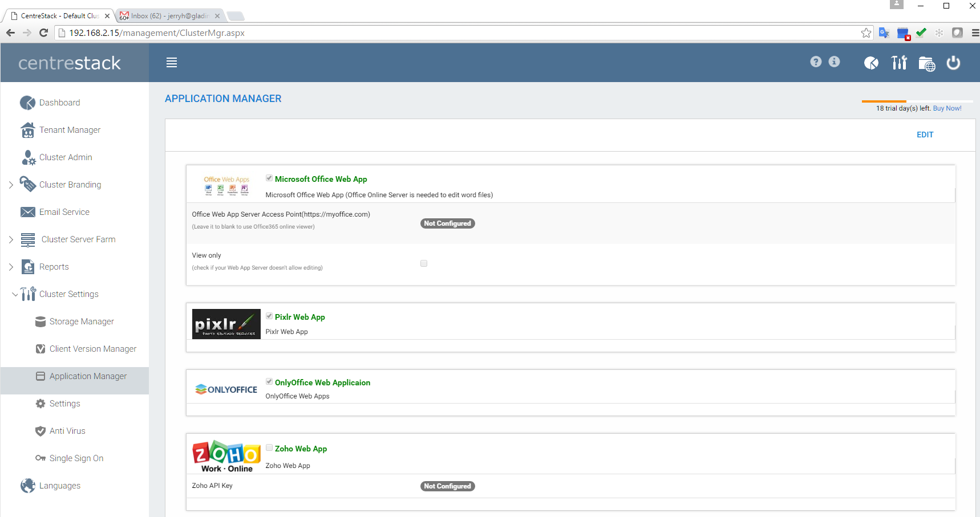Toggle the Microsoft Office Web App checkbox
Screen dimensions: 980x517
[269, 178]
